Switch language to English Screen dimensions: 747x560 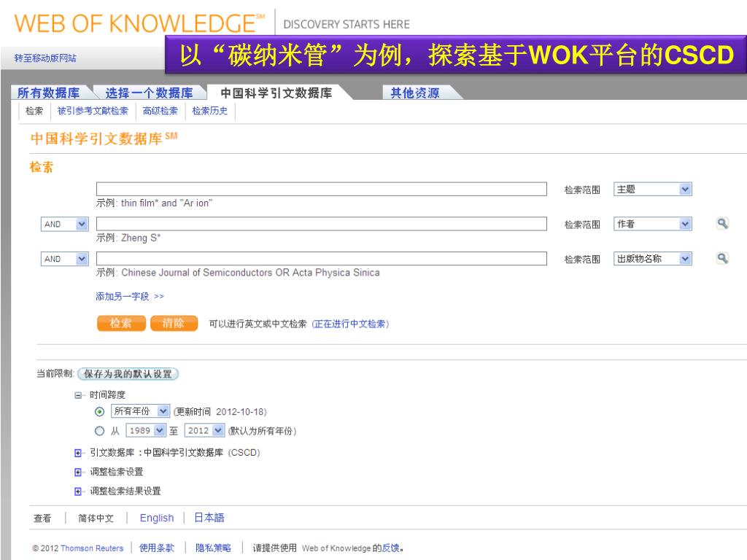pos(157,518)
